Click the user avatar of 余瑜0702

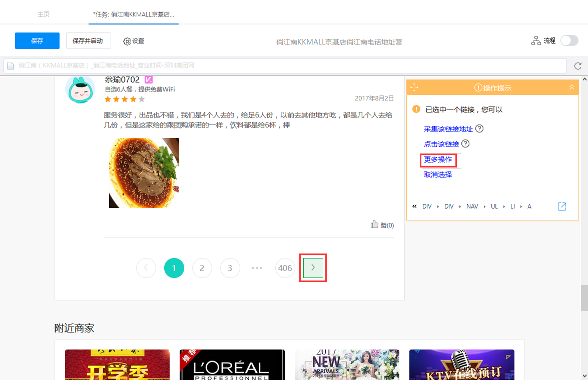tap(80, 89)
